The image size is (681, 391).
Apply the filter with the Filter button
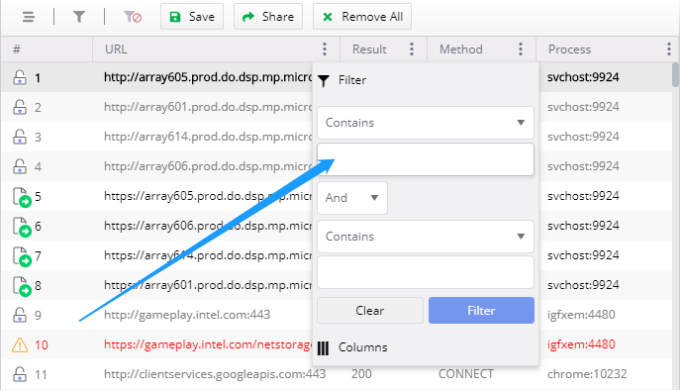click(481, 310)
